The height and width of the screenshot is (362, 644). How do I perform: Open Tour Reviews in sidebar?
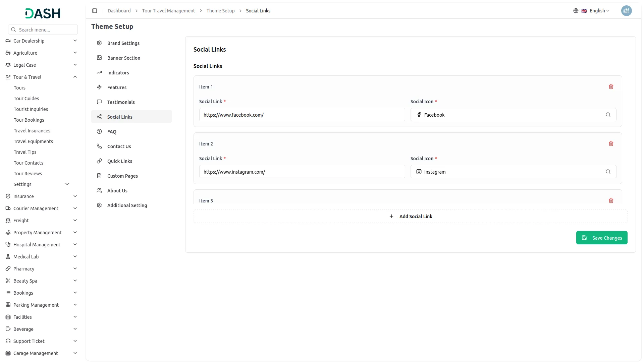pos(28,174)
